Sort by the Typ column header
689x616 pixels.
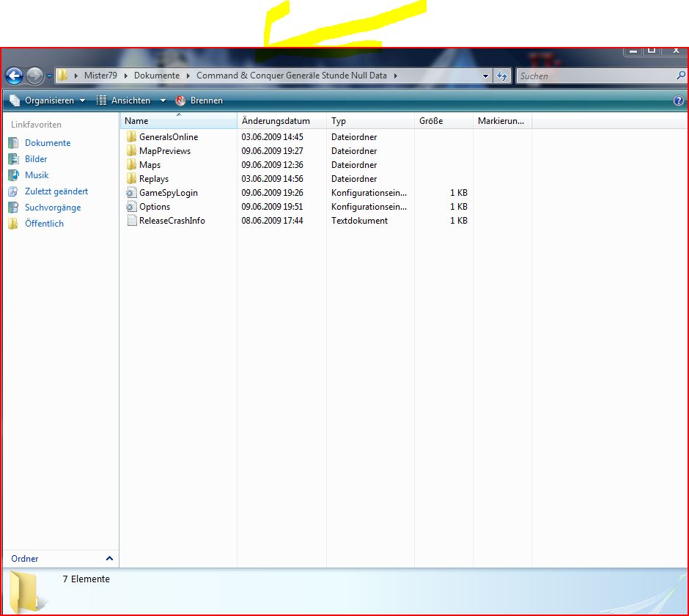click(370, 121)
